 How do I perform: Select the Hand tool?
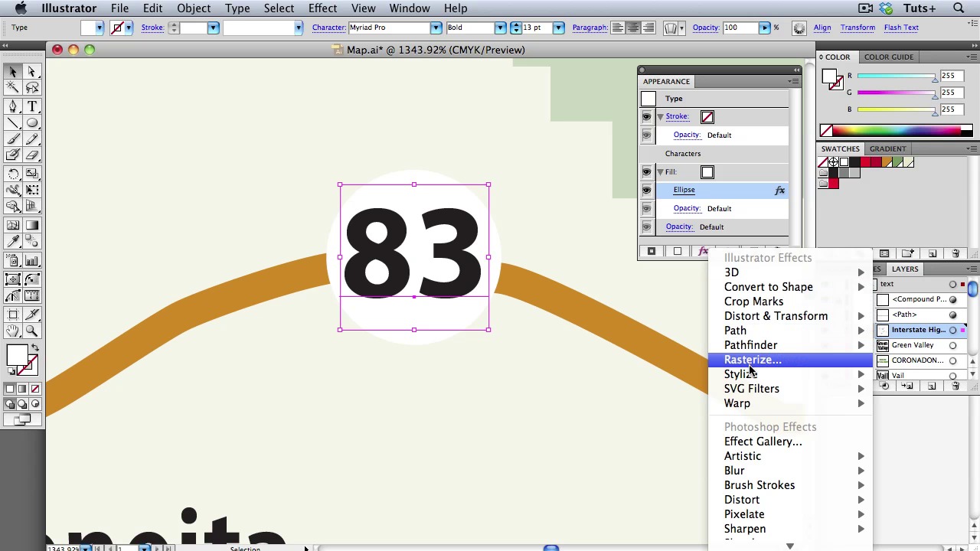(x=13, y=331)
